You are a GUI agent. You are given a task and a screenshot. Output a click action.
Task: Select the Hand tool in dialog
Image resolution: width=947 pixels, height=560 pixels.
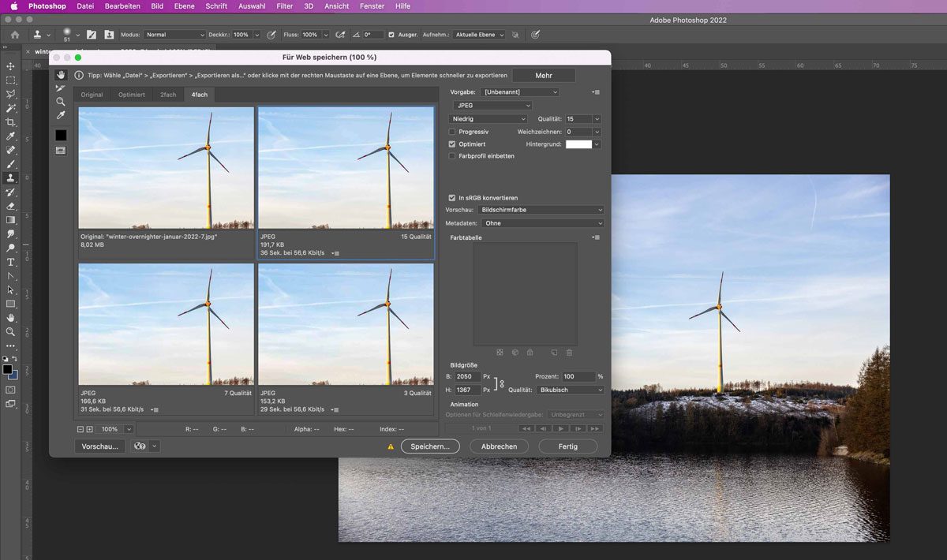(x=61, y=75)
